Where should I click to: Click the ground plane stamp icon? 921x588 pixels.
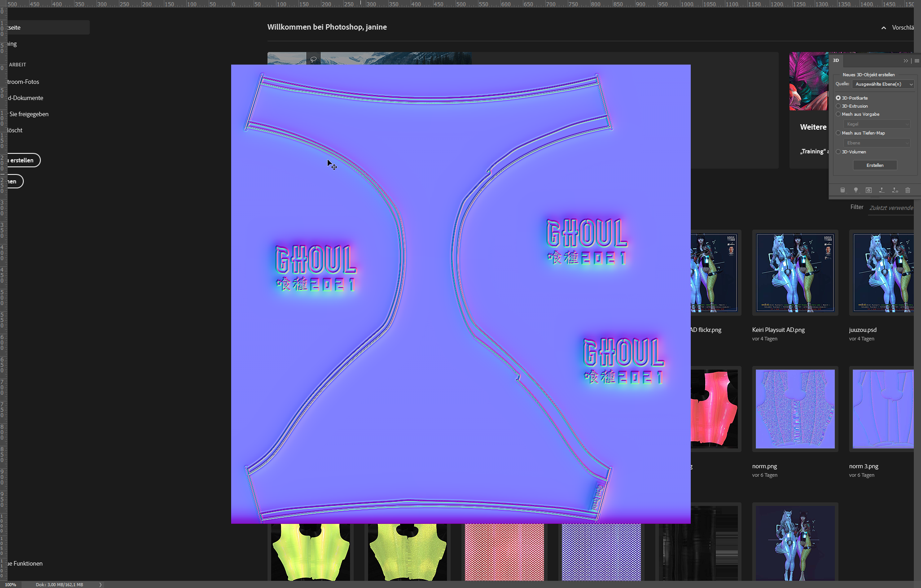[x=882, y=190]
